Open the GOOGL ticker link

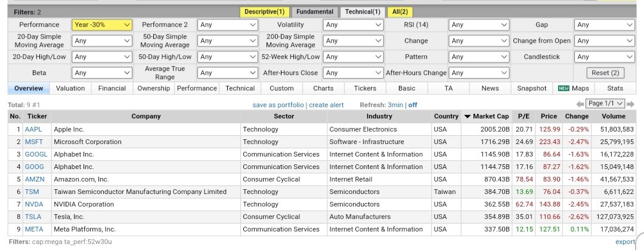pos(36,154)
